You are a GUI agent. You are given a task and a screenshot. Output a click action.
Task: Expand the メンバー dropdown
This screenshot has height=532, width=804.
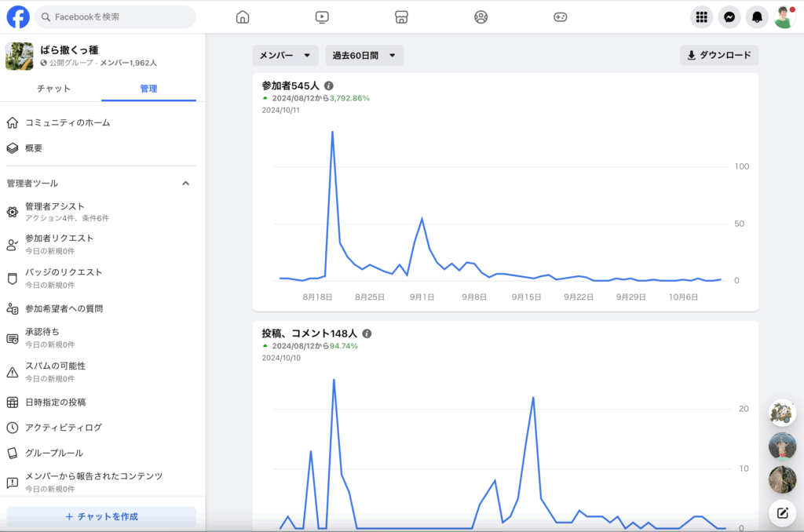click(285, 56)
